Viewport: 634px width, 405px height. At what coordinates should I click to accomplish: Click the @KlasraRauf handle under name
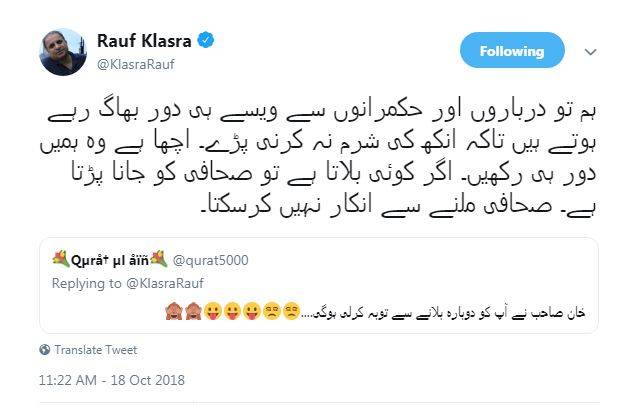(136, 64)
